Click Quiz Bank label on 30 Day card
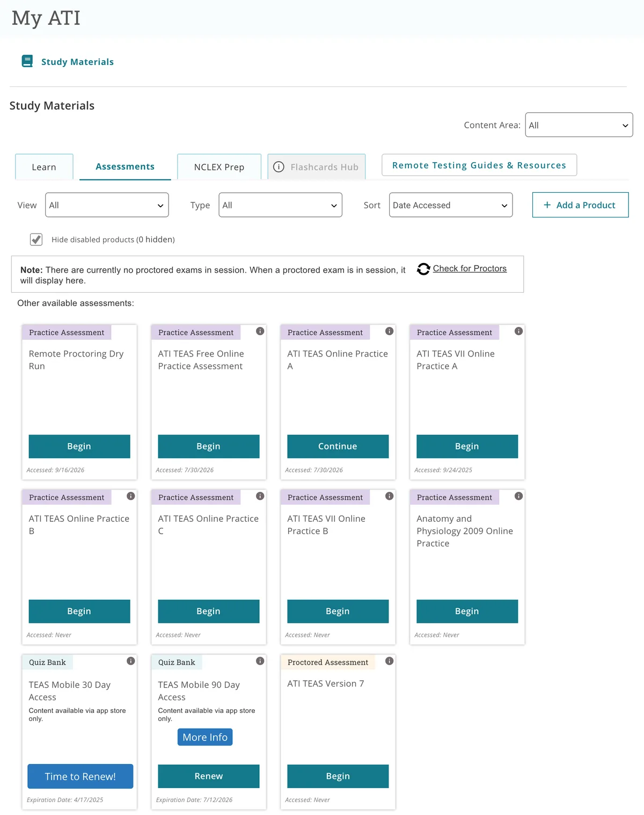644x815 pixels. pyautogui.click(x=47, y=662)
